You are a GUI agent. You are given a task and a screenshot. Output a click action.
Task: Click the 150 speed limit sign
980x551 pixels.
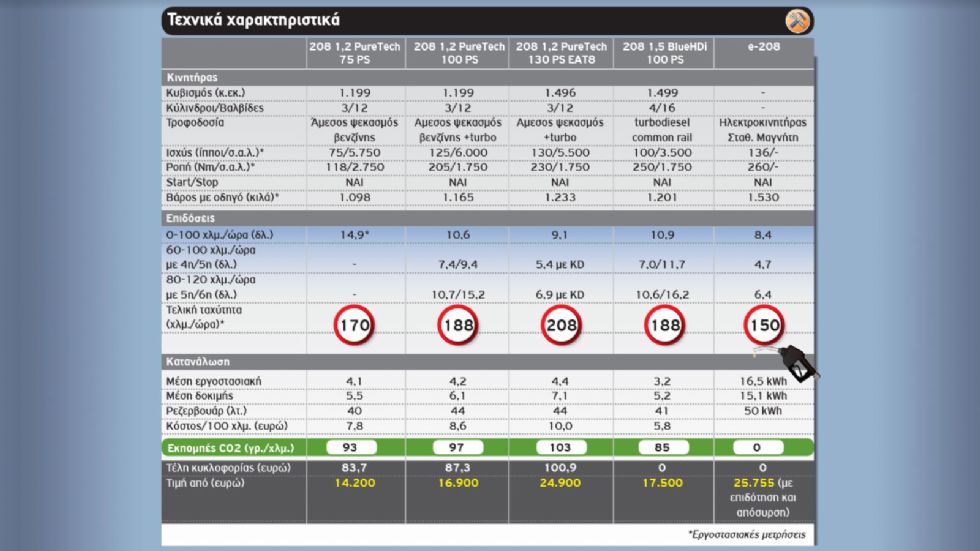[x=764, y=325]
